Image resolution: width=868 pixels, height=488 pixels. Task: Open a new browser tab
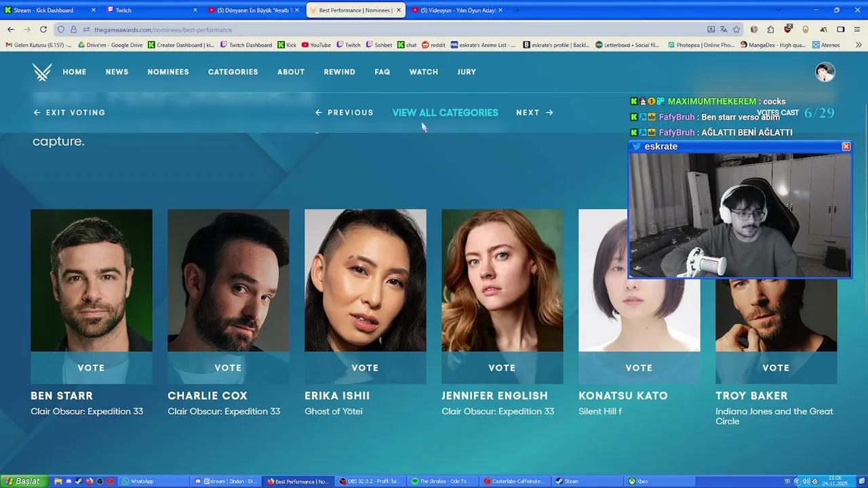pyautogui.click(x=517, y=10)
